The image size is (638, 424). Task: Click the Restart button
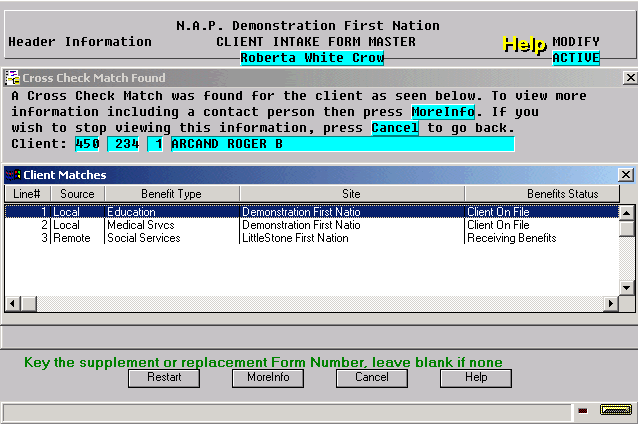(164, 378)
